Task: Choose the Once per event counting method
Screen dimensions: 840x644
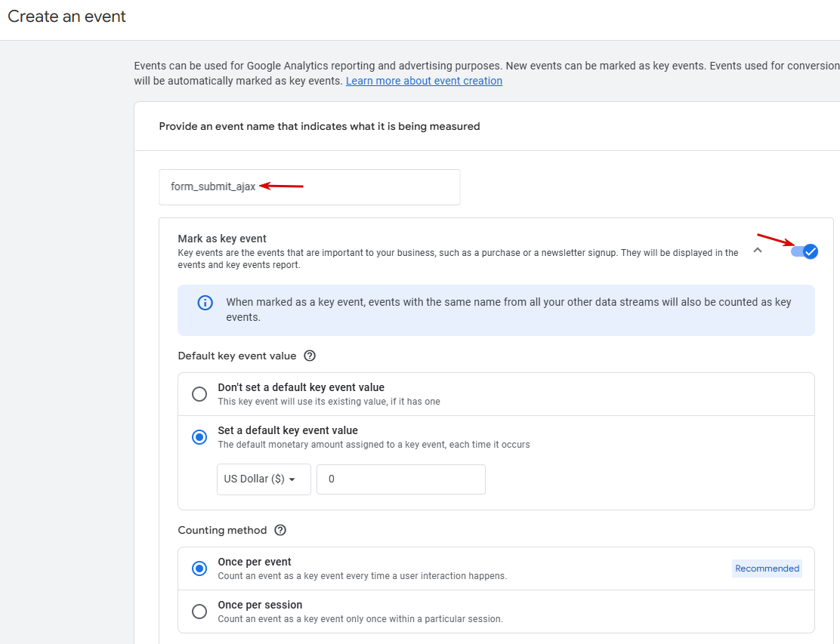Action: (x=199, y=569)
